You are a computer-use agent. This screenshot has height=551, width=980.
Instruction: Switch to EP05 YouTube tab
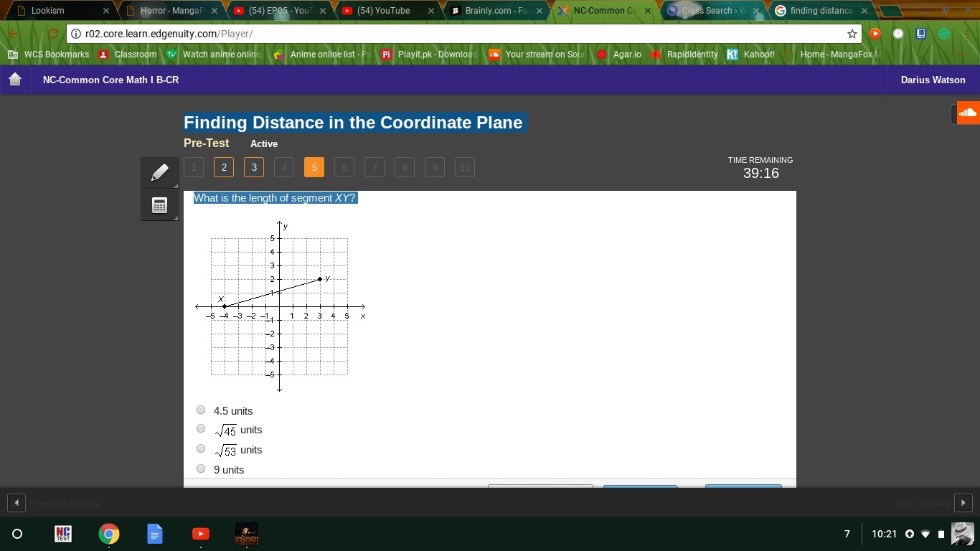click(x=279, y=11)
